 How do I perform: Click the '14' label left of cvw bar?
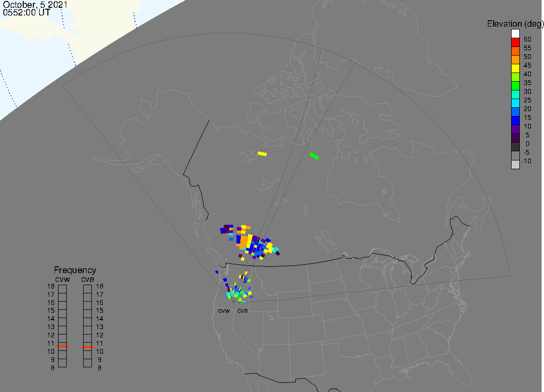tap(51, 319)
